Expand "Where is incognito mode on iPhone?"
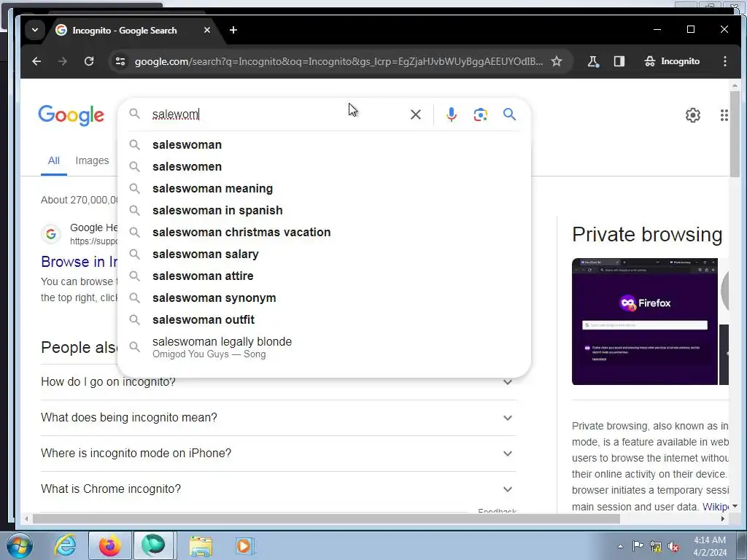The image size is (747, 560). pyautogui.click(x=279, y=454)
